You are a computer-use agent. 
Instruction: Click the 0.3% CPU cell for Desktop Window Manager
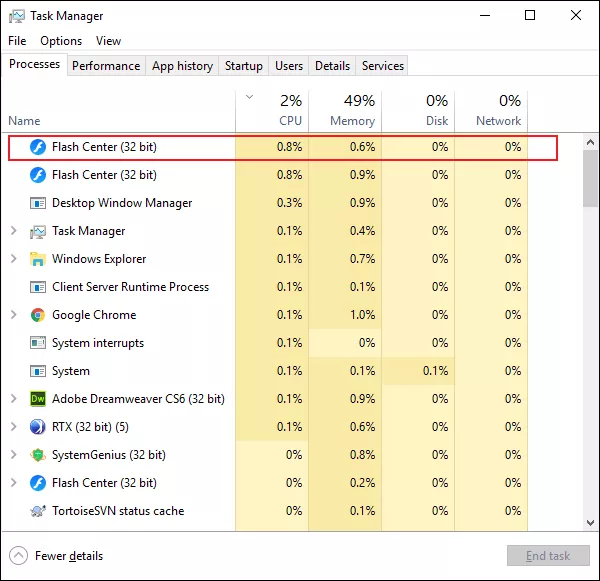pyautogui.click(x=272, y=203)
